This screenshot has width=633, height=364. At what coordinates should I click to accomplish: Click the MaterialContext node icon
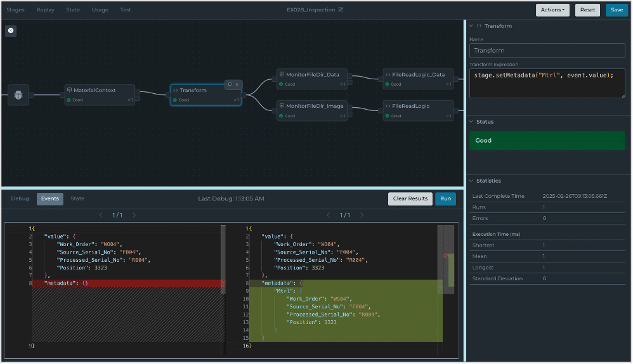coord(70,90)
